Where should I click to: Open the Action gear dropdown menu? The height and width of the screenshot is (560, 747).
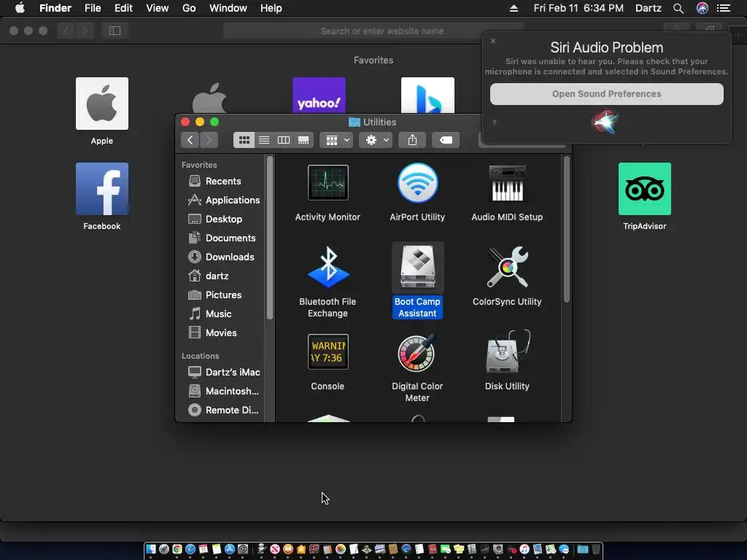376,140
